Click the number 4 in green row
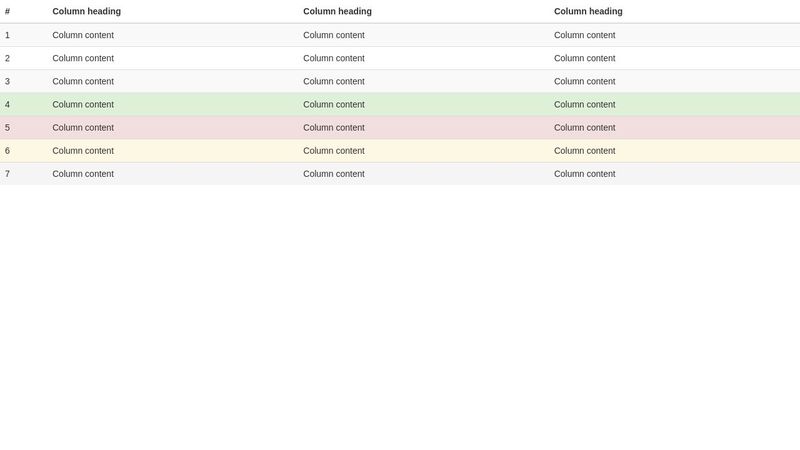 click(x=8, y=104)
